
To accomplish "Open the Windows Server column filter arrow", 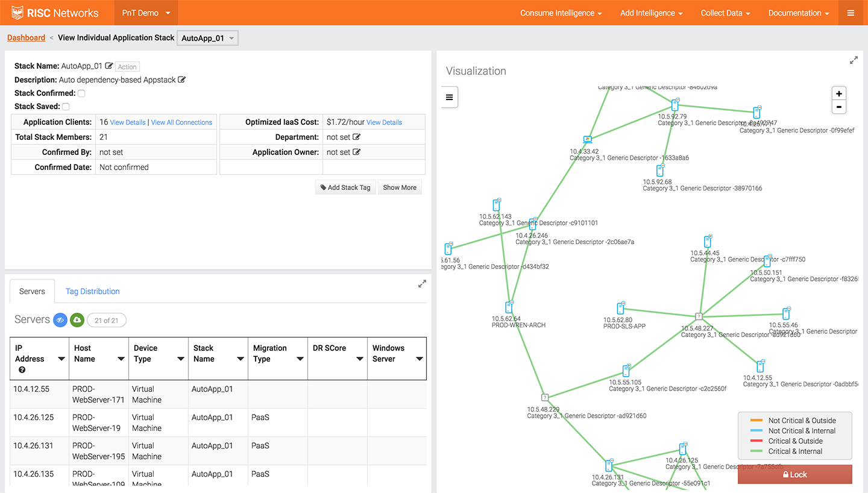I will 419,359.
